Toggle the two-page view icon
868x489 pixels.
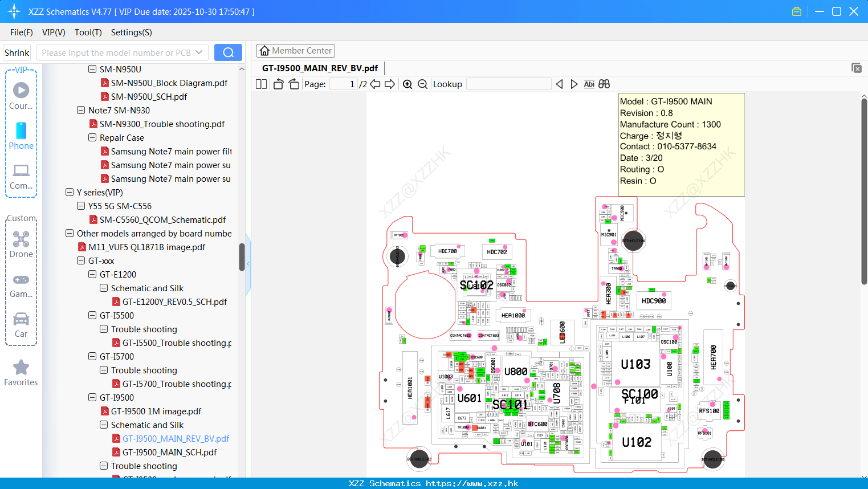click(261, 84)
